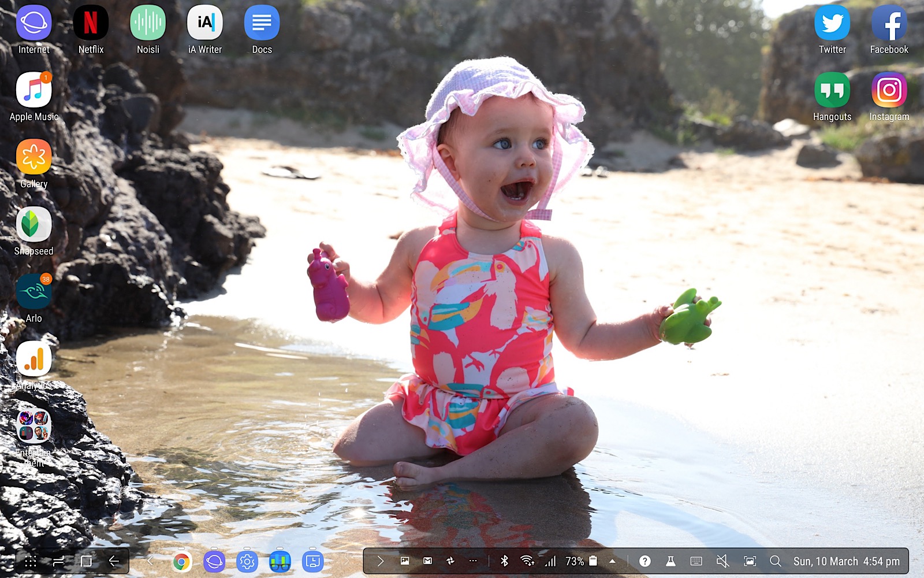Image resolution: width=924 pixels, height=578 pixels.
Task: Open the Instagram app
Action: tap(889, 90)
